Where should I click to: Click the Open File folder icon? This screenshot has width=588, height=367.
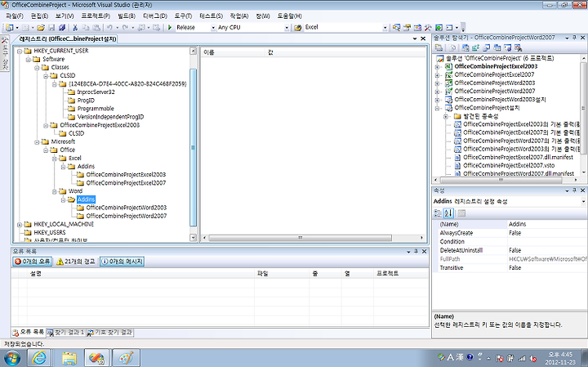[41, 28]
